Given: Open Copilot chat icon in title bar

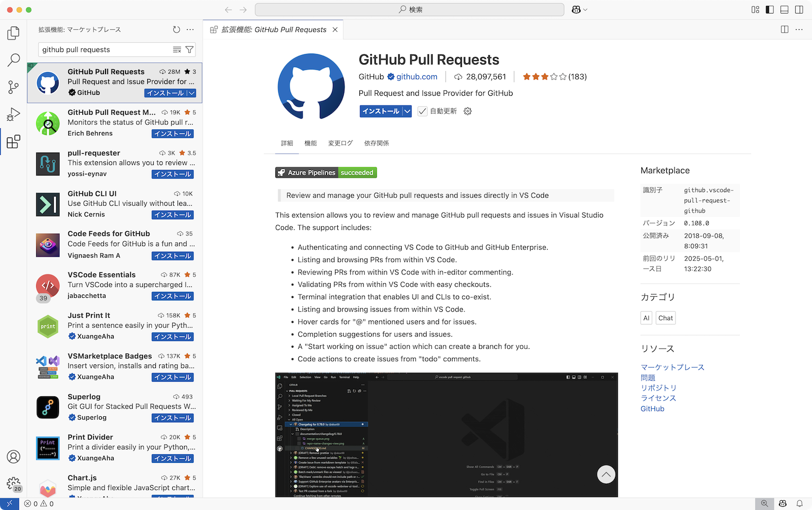Looking at the screenshot, I should (x=576, y=10).
